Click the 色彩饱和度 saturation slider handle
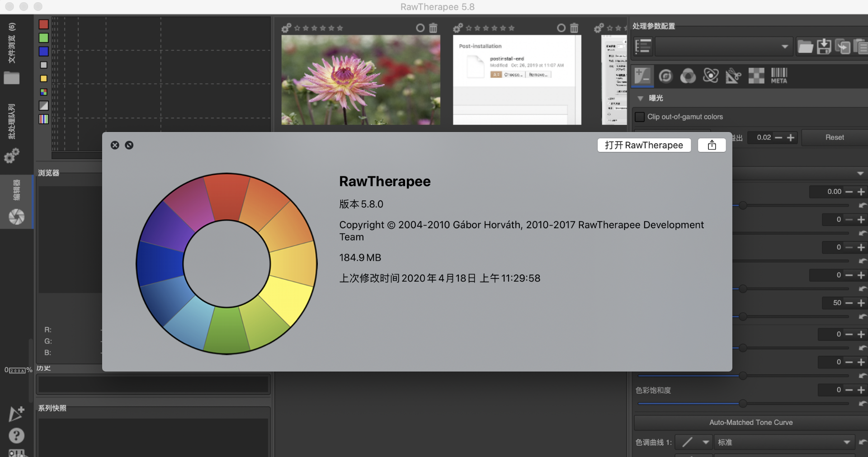This screenshot has height=457, width=868. [742, 403]
